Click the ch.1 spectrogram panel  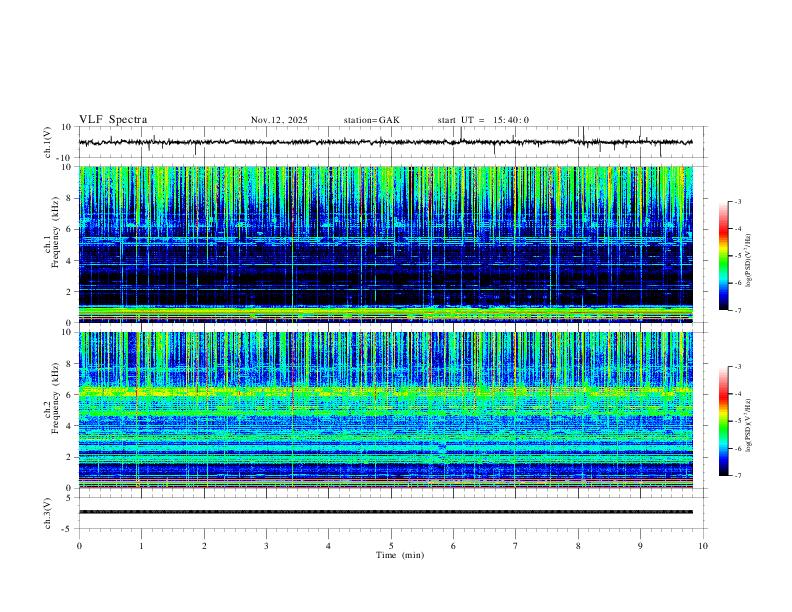(385, 244)
